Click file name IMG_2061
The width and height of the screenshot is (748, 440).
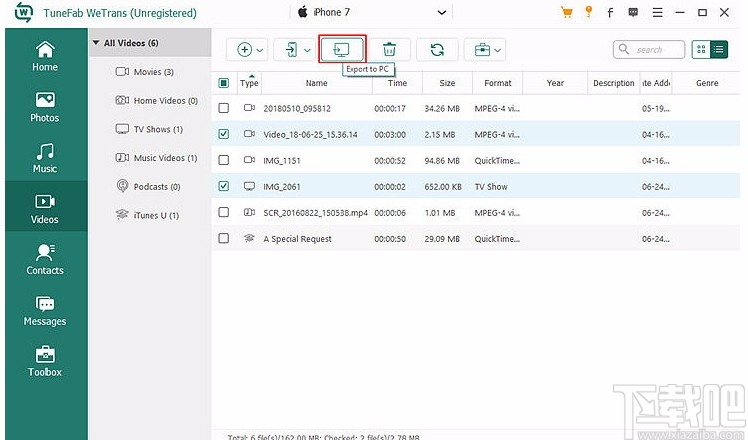tap(282, 187)
